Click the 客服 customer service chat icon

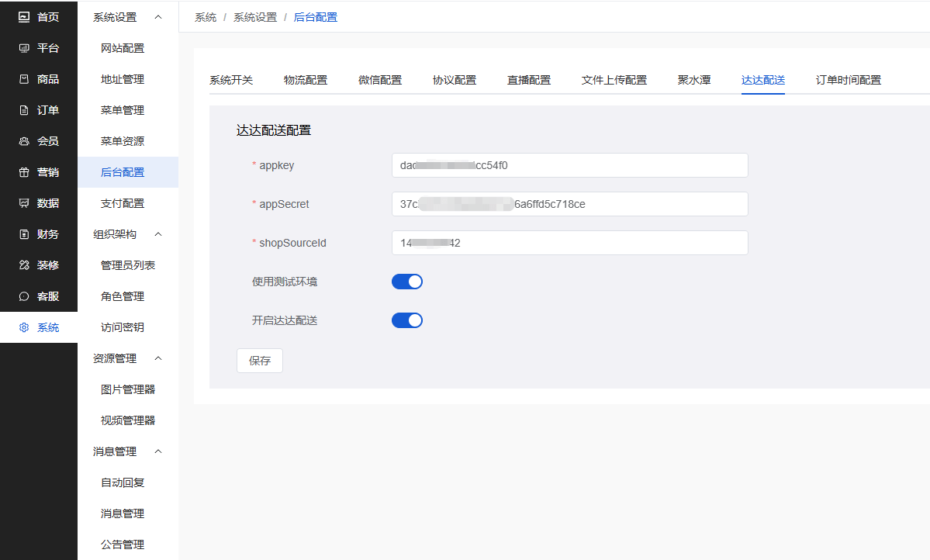24,296
